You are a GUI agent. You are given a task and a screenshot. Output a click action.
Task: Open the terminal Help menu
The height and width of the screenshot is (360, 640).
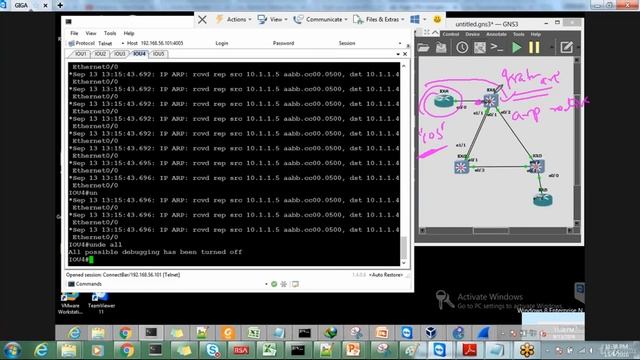click(x=129, y=33)
